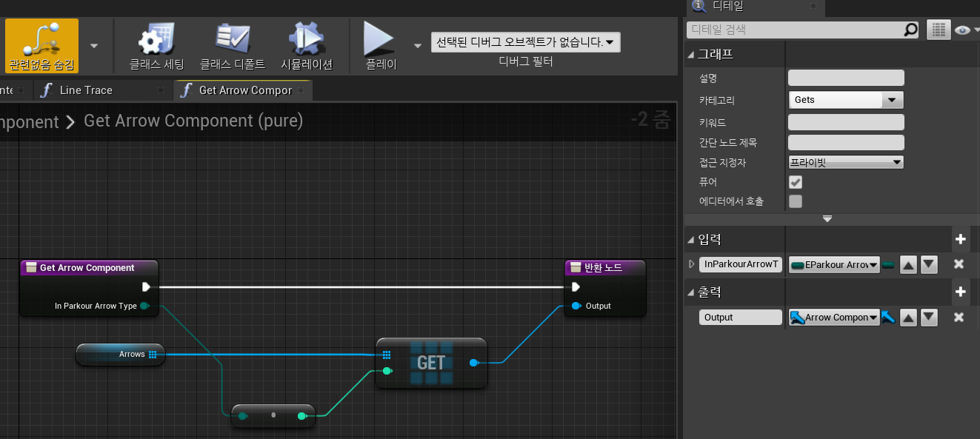This screenshot has height=439, width=980.
Task: Select the Return Node (반환 노드)
Action: [x=605, y=288]
